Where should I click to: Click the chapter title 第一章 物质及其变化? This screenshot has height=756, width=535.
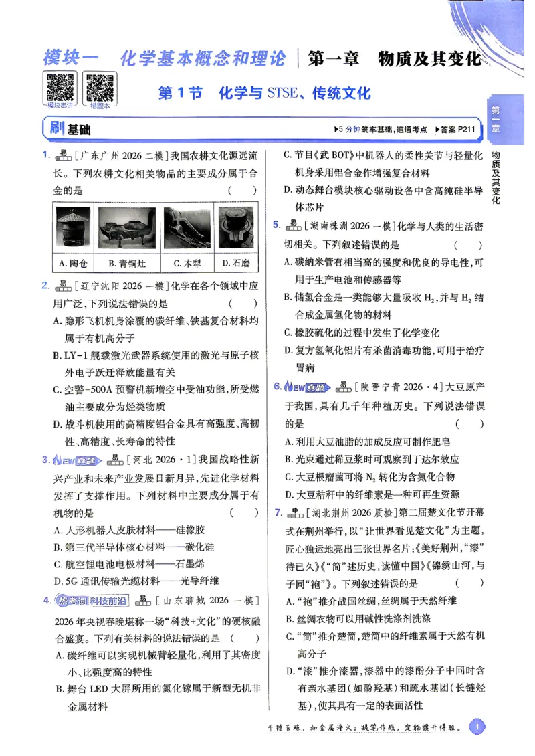coord(395,58)
